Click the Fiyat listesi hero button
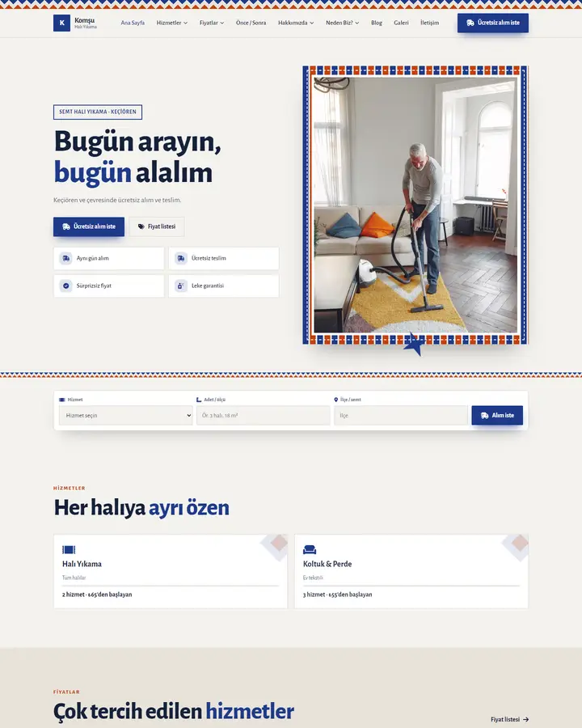This screenshot has height=728, width=582. point(156,226)
